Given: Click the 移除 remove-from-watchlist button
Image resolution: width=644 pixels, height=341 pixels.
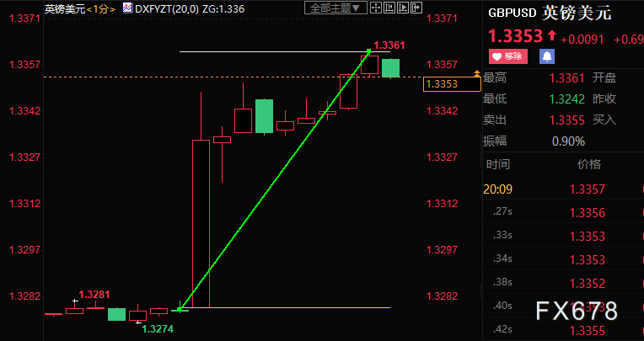Looking at the screenshot, I should (x=508, y=56).
